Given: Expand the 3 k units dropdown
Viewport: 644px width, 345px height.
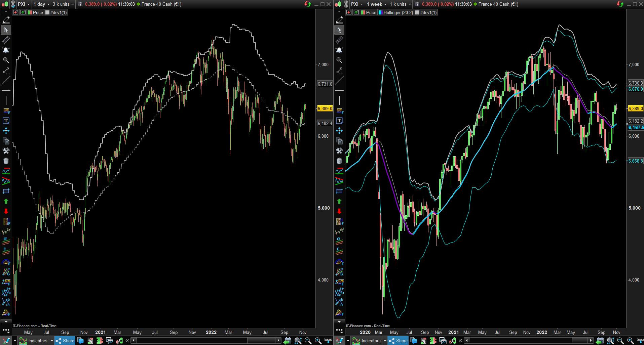Looking at the screenshot, I should tap(63, 4).
